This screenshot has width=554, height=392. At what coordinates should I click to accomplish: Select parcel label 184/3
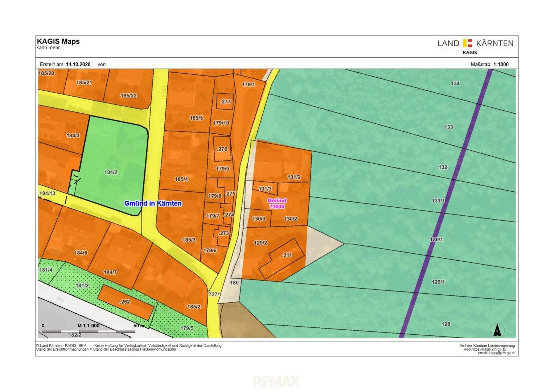[73, 135]
